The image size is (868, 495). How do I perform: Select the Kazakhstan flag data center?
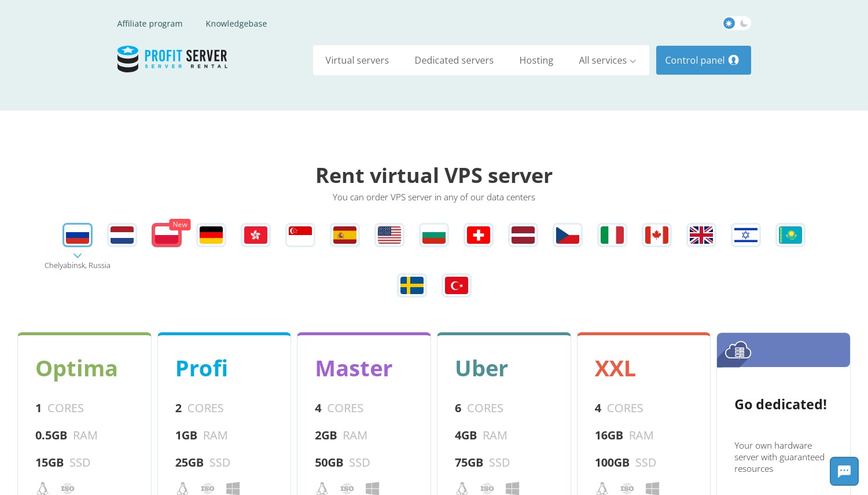(x=790, y=235)
